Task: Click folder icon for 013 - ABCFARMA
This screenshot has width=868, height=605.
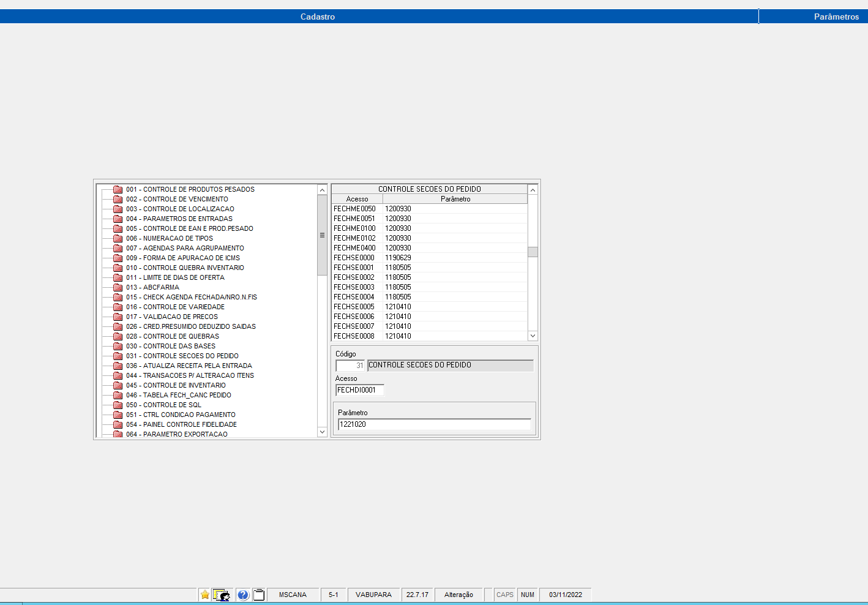Action: click(118, 287)
